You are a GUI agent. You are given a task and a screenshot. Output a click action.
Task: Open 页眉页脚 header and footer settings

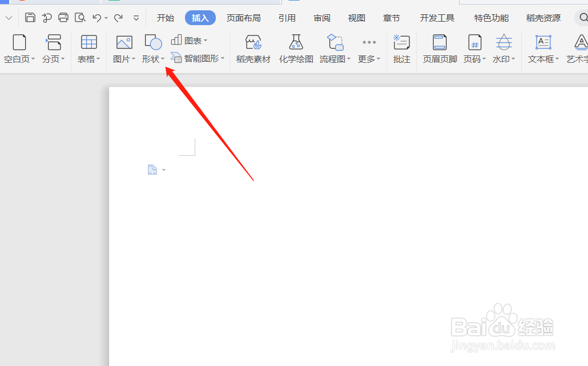pos(439,49)
